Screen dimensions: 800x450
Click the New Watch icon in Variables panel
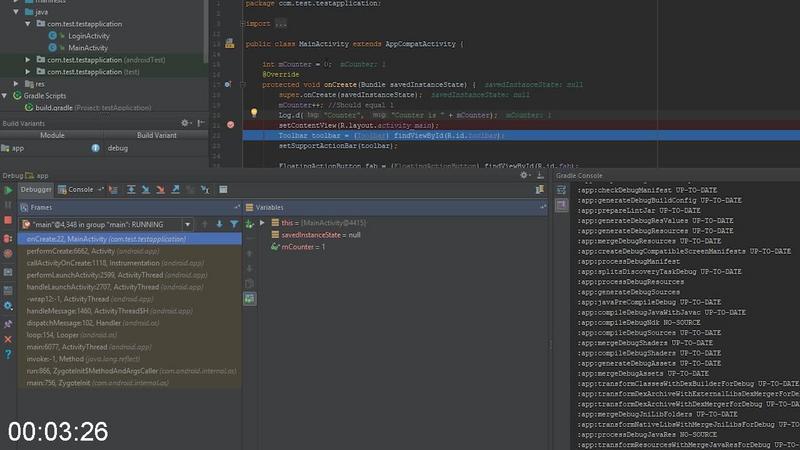point(249,224)
